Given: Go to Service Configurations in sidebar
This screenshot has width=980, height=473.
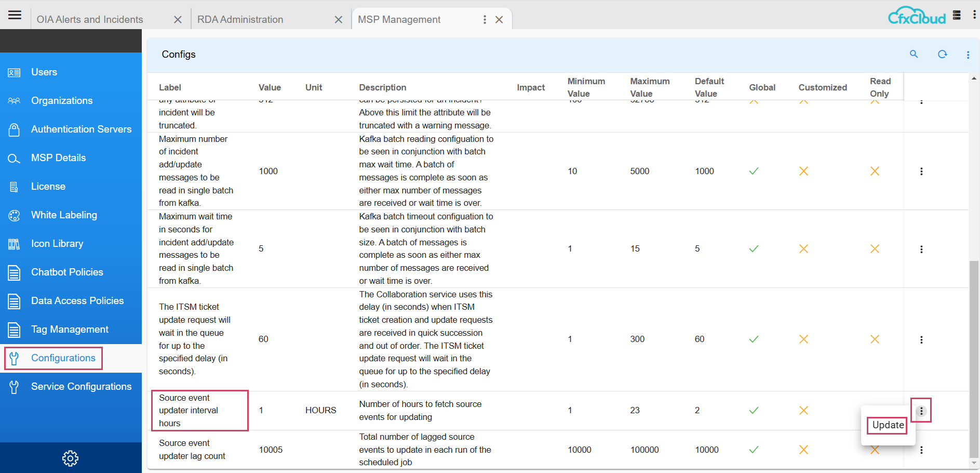Looking at the screenshot, I should pyautogui.click(x=81, y=386).
